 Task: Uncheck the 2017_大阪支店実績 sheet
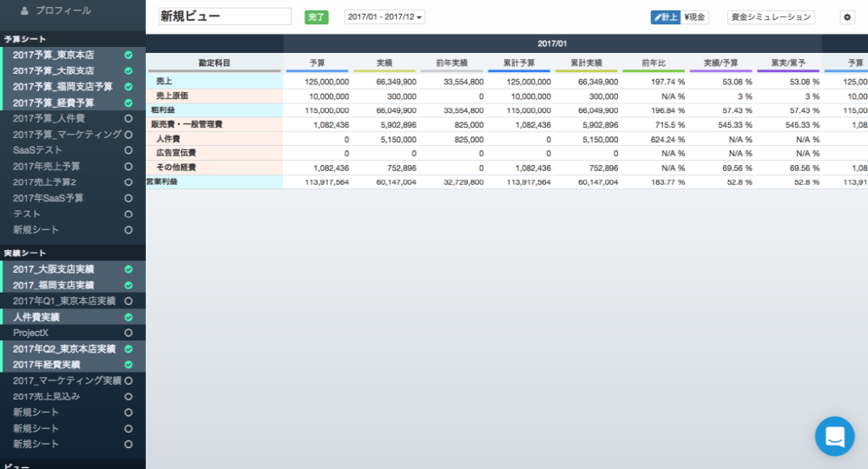pos(128,269)
